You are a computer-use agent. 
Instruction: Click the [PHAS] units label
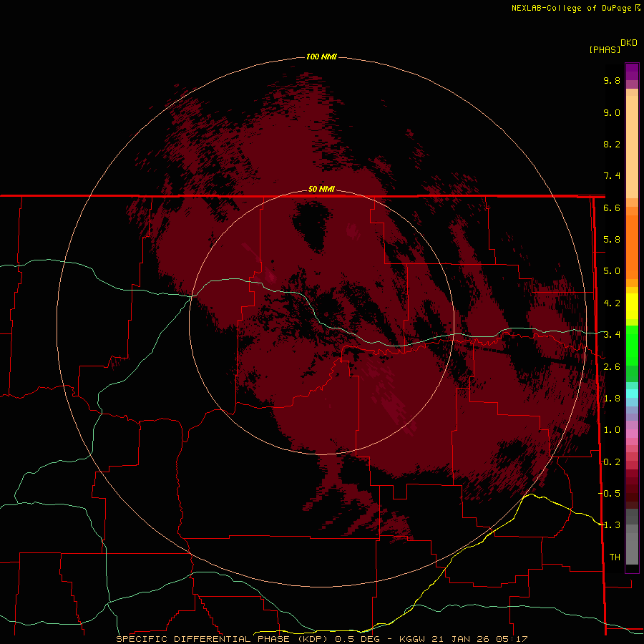(x=605, y=49)
